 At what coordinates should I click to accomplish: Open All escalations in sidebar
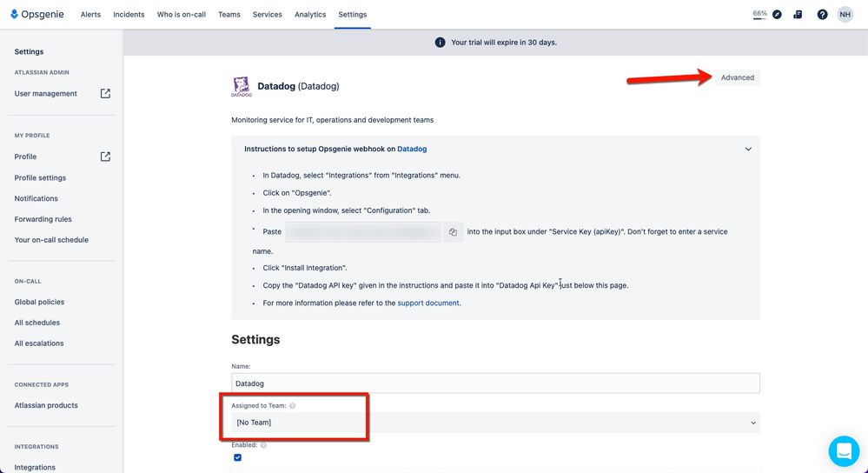[x=39, y=343]
